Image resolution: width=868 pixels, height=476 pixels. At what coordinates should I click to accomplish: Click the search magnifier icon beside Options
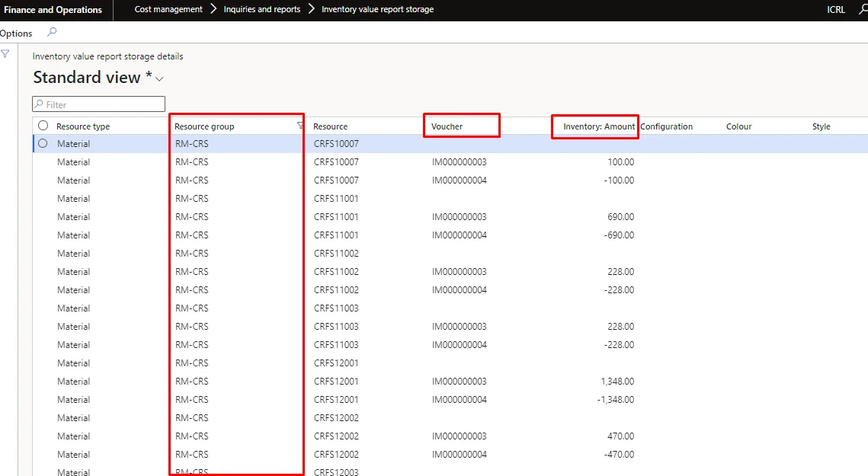(x=52, y=32)
